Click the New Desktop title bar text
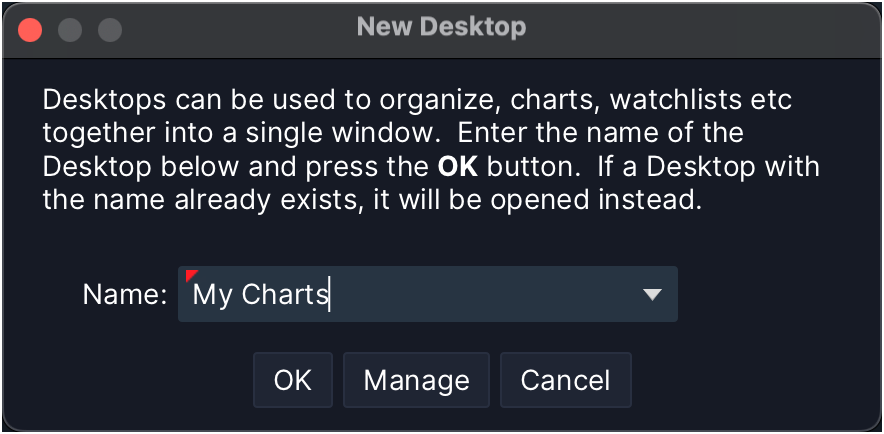The height and width of the screenshot is (434, 884). coord(441,27)
